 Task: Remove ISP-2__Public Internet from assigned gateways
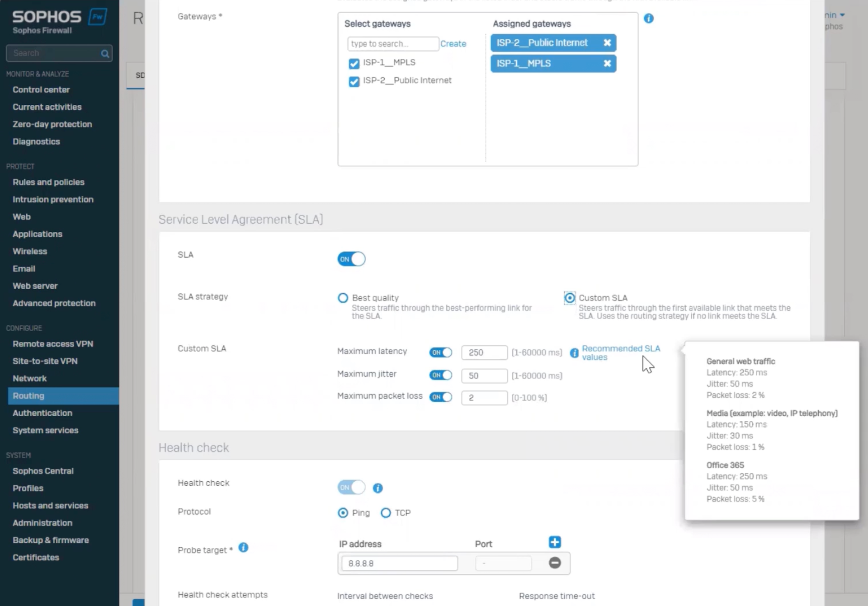607,43
